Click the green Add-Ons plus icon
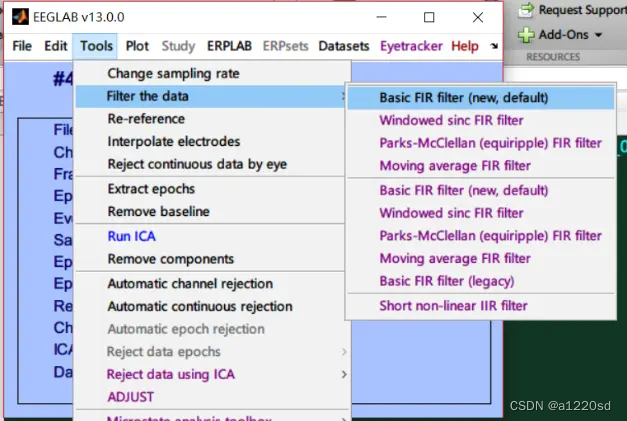This screenshot has width=627, height=421. [526, 35]
